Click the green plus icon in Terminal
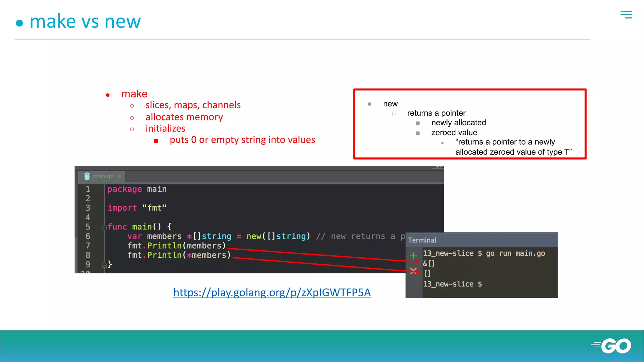This screenshot has width=644, height=362. point(413,255)
